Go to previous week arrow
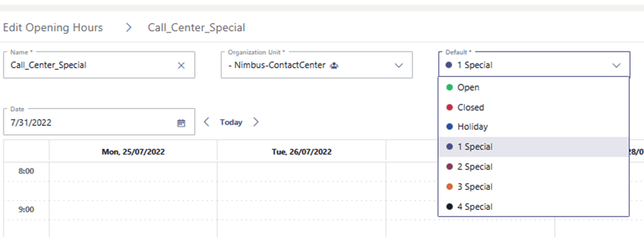Viewport: 644px width, 237px height. tap(206, 122)
